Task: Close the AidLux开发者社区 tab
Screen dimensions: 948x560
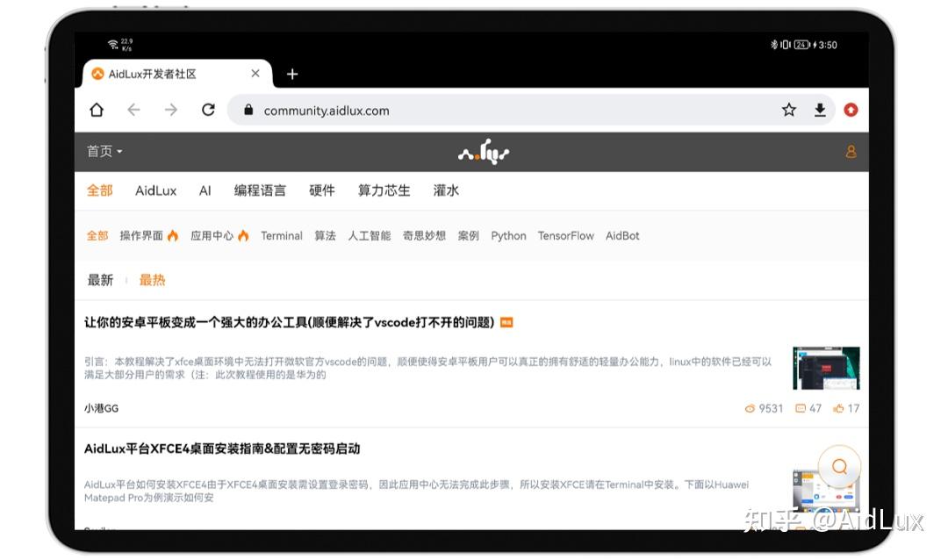Action: point(255,73)
